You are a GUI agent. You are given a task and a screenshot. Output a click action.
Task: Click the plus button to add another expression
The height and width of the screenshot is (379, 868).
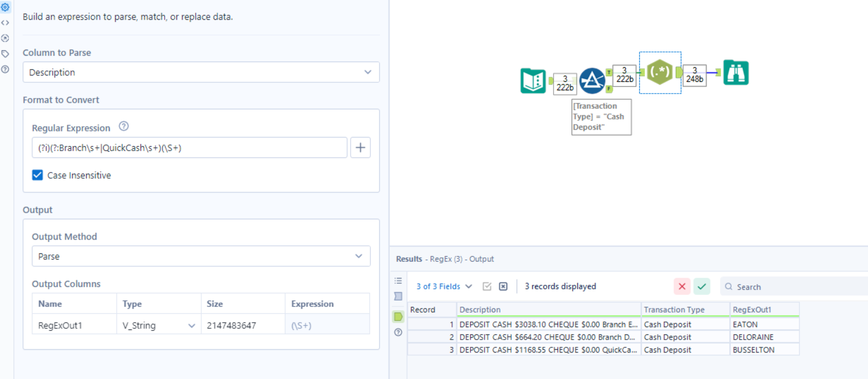coord(360,147)
